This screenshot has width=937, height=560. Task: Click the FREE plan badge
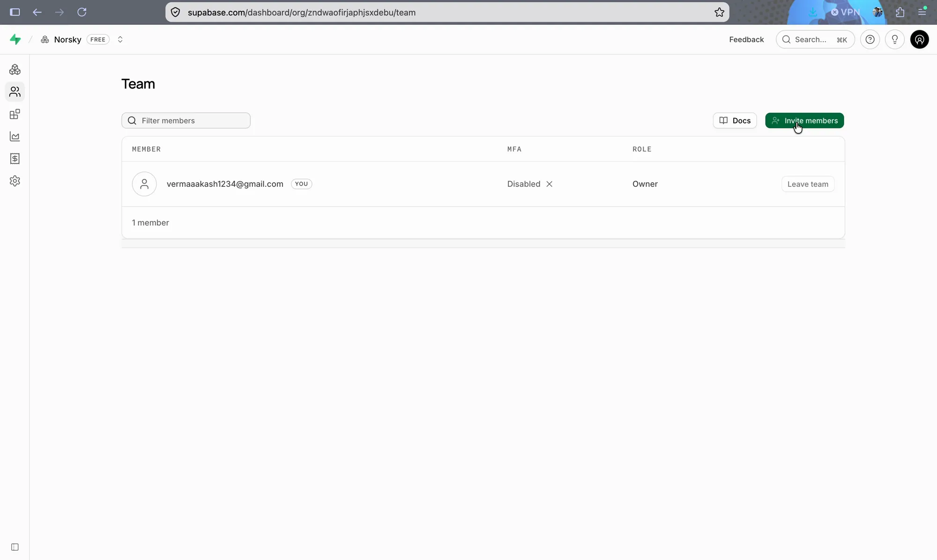(x=98, y=40)
